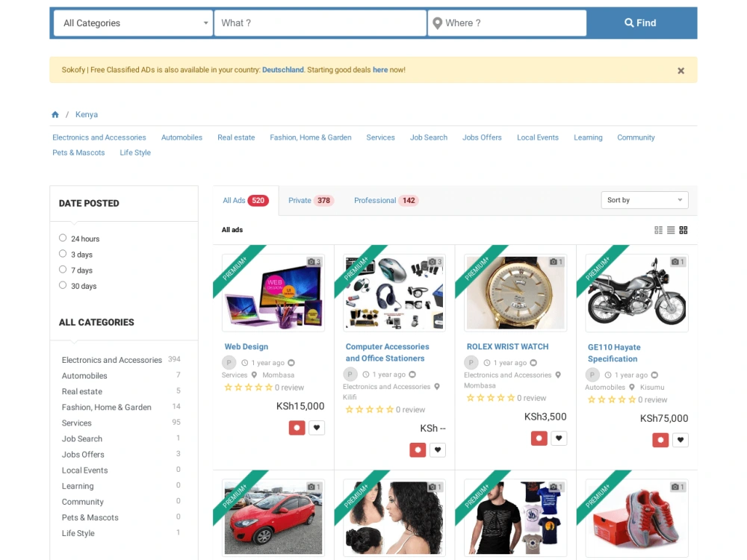The width and height of the screenshot is (747, 560).
Task: Switch to grid view layout icon
Action: pos(684,230)
